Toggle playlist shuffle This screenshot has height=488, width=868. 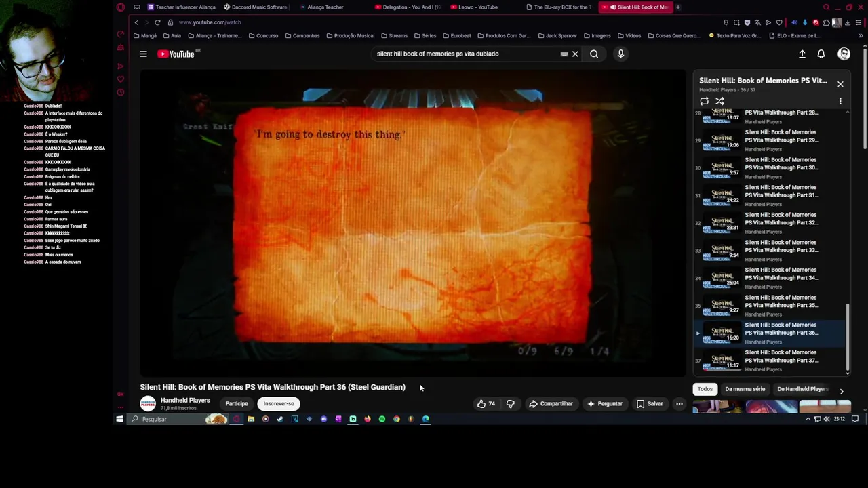(x=719, y=101)
